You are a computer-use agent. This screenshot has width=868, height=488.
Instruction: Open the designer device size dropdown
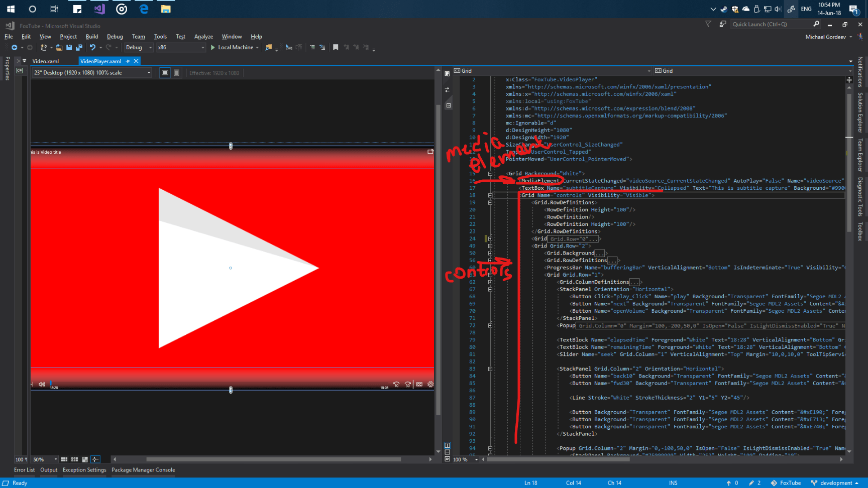tap(92, 73)
